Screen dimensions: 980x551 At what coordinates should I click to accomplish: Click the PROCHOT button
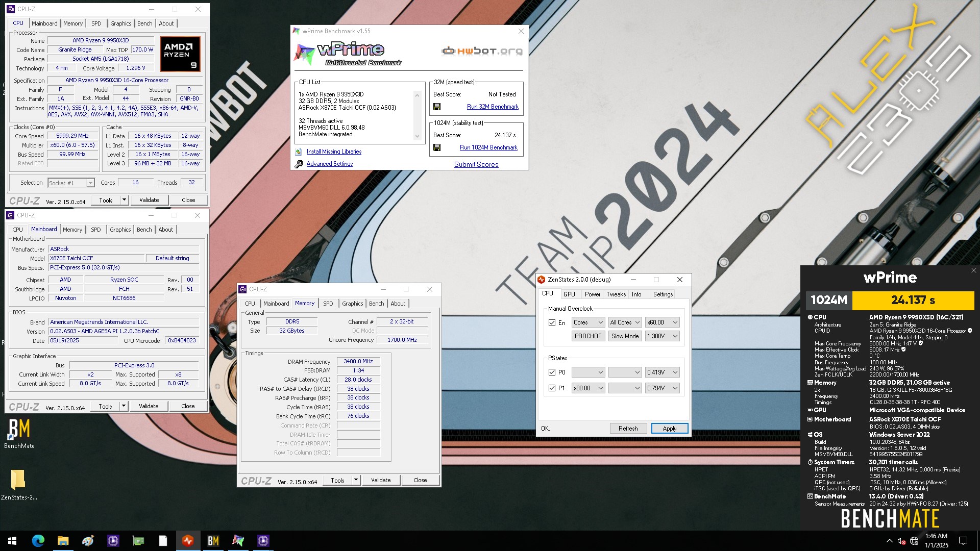coord(588,336)
